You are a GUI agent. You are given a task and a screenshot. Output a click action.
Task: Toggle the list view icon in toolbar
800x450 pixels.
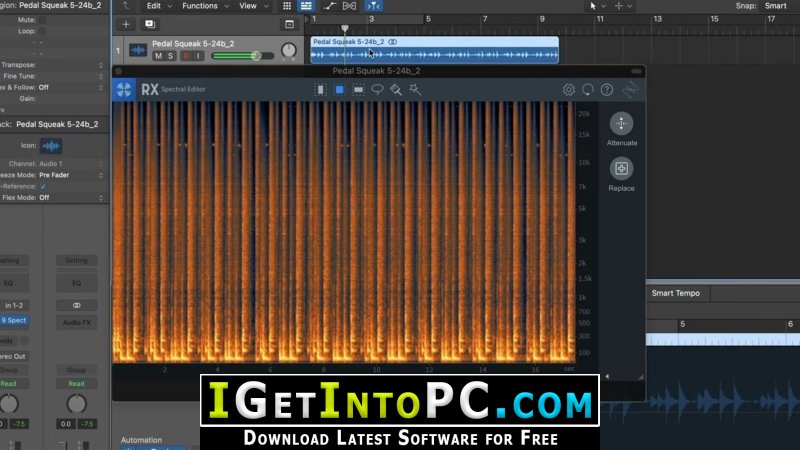coord(306,6)
